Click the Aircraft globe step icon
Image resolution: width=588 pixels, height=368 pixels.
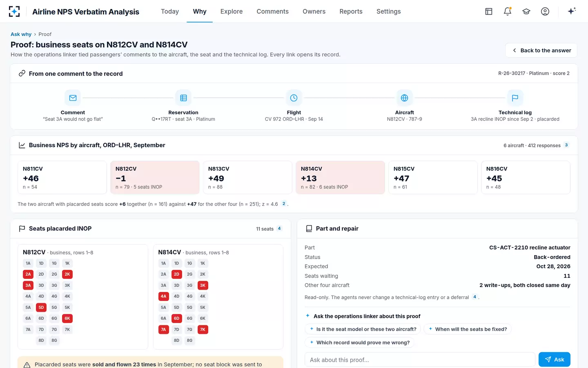[x=404, y=98]
